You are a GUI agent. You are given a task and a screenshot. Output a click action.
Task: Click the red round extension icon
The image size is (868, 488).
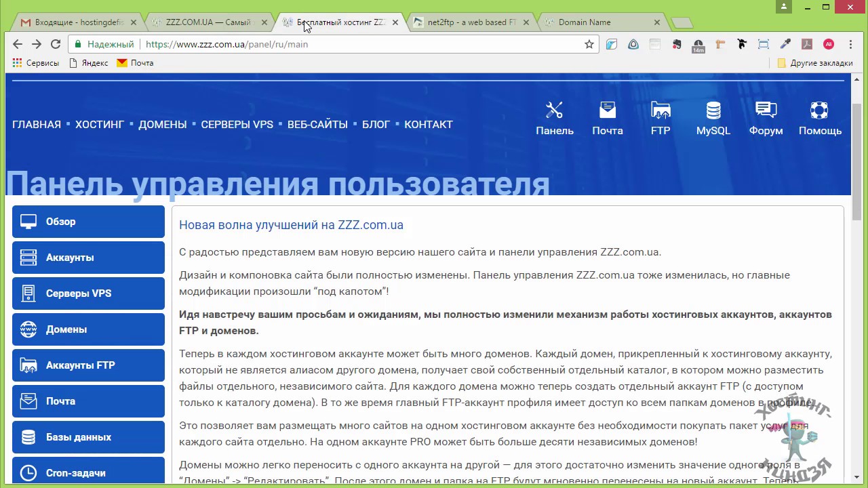pyautogui.click(x=829, y=44)
